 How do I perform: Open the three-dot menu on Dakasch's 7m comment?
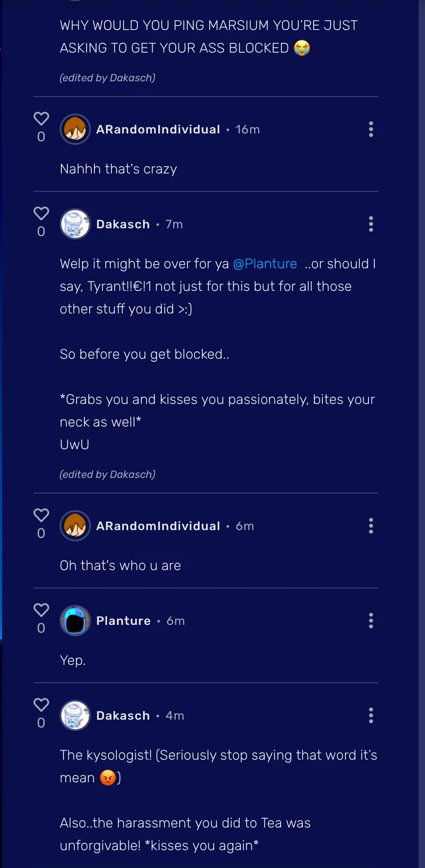370,224
